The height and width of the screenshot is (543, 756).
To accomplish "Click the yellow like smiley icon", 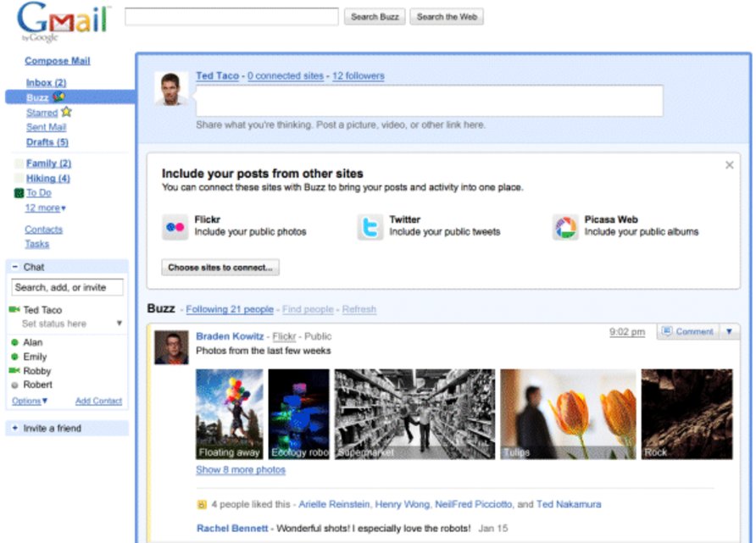I will point(202,505).
